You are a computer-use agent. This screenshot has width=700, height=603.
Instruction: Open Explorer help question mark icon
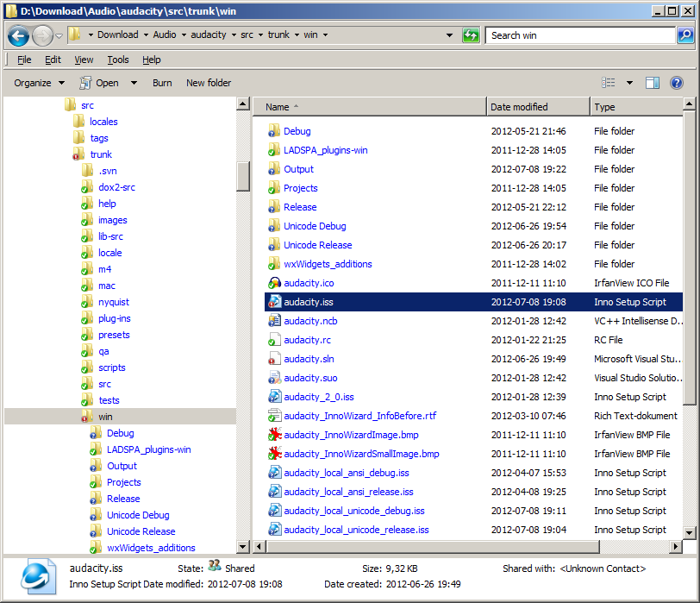click(677, 83)
